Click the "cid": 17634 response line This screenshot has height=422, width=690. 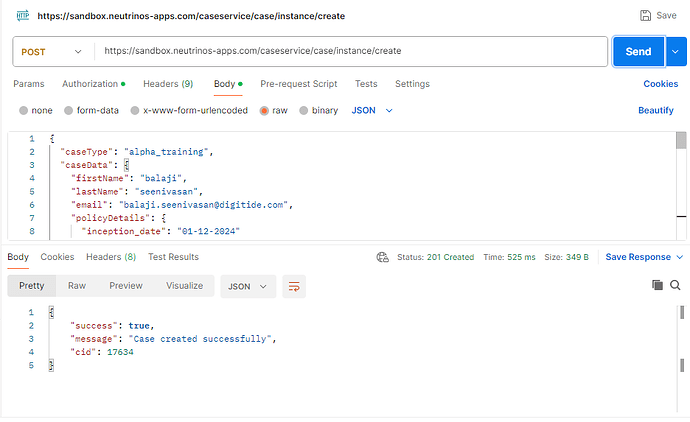(x=102, y=352)
